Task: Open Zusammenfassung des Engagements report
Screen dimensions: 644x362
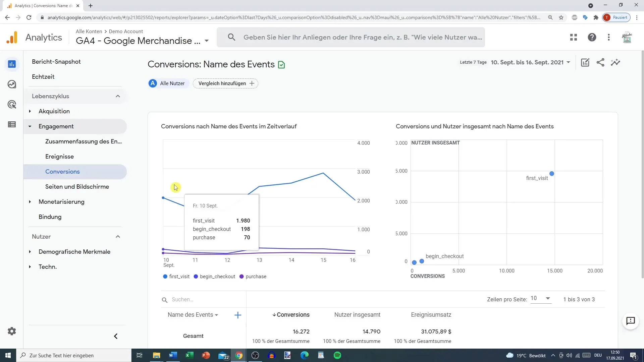Action: click(84, 141)
